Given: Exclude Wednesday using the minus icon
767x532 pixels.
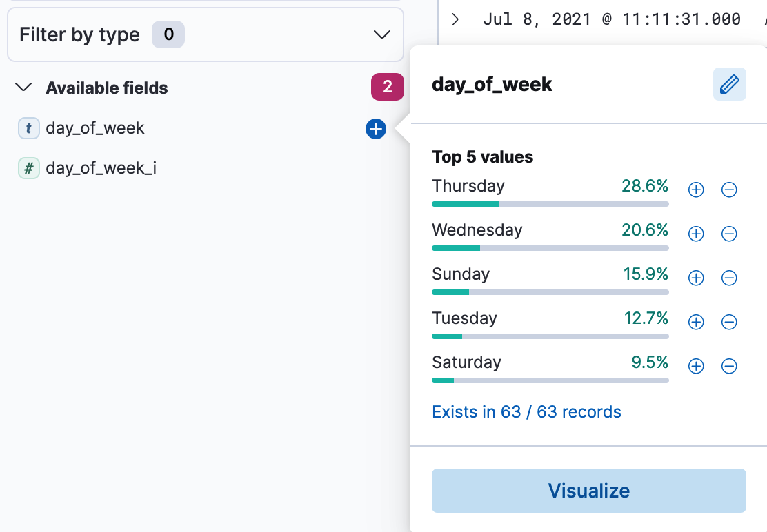Looking at the screenshot, I should [x=729, y=234].
